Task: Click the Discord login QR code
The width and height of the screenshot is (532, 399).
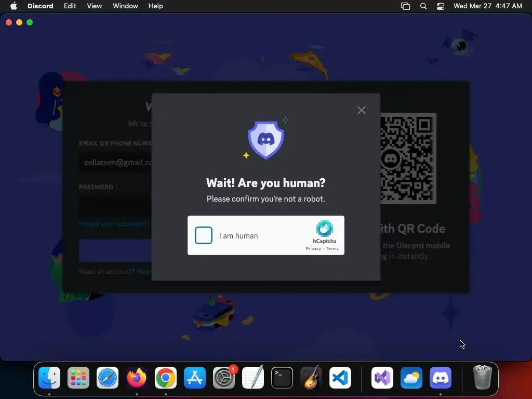Action: (x=408, y=158)
